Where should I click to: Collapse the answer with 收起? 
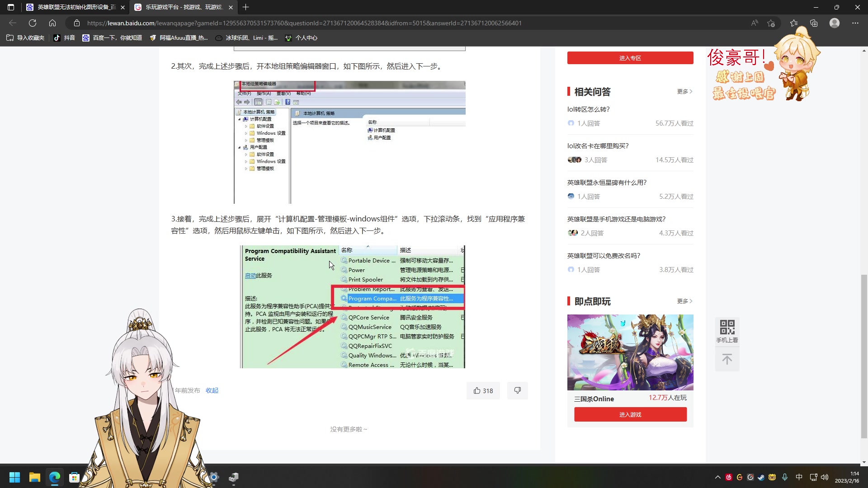click(x=212, y=390)
